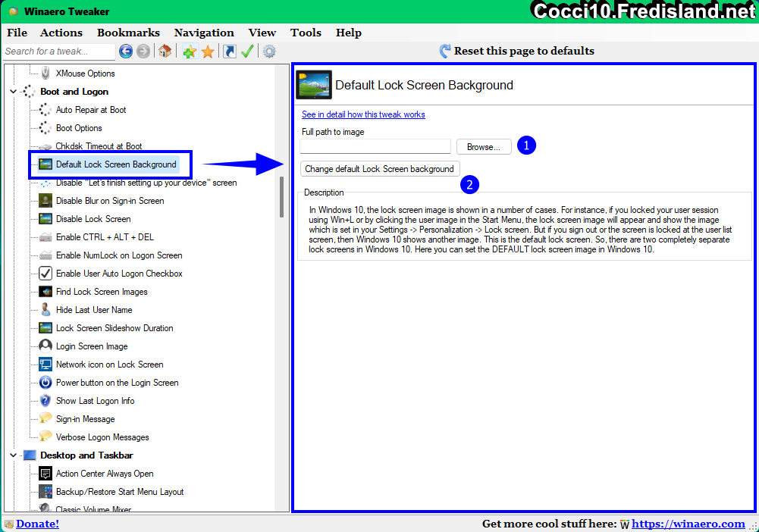Viewport: 759px width, 532px height.
Task: Add bookmark with the green-plus star icon
Action: pos(190,52)
